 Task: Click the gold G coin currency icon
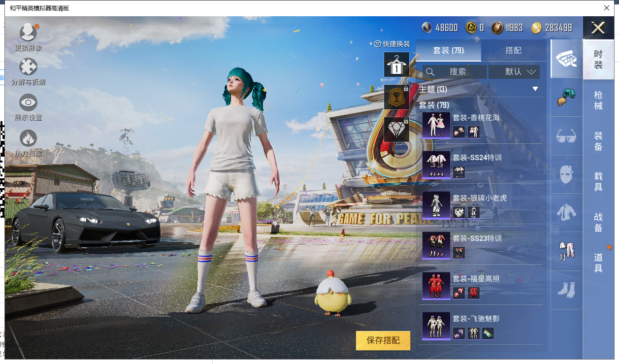471,28
